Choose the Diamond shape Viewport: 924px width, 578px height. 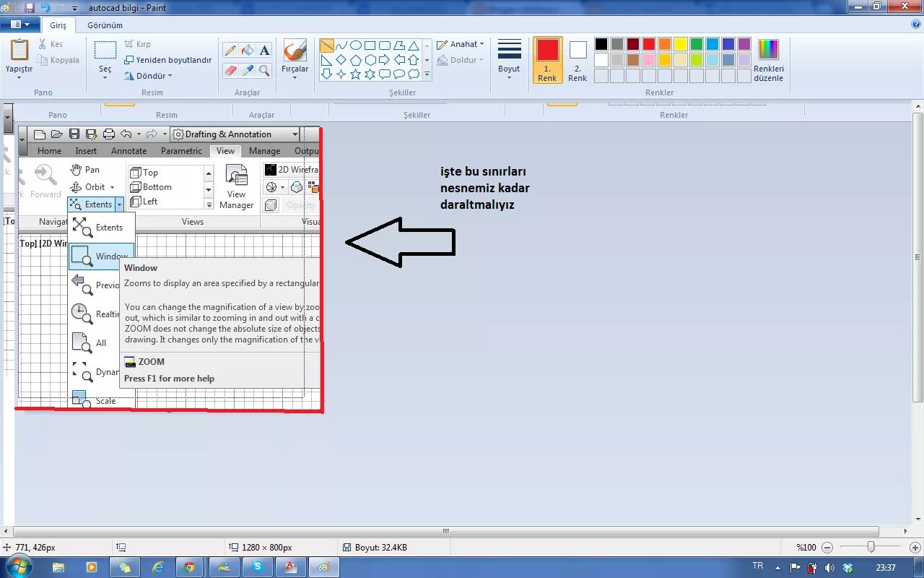(x=341, y=60)
